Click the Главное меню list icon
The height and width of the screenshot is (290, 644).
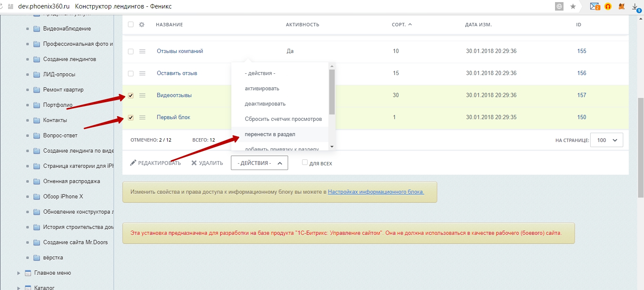[x=28, y=273]
